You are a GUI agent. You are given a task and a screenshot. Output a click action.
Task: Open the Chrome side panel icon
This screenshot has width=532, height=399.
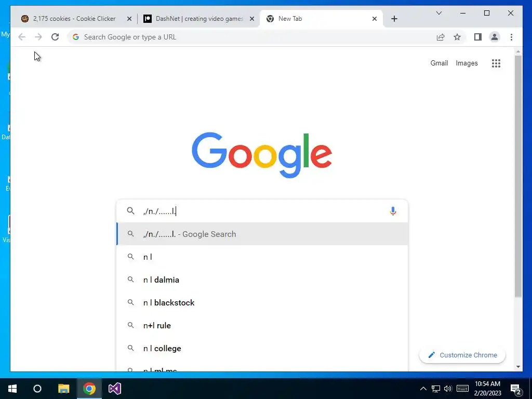coord(478,37)
